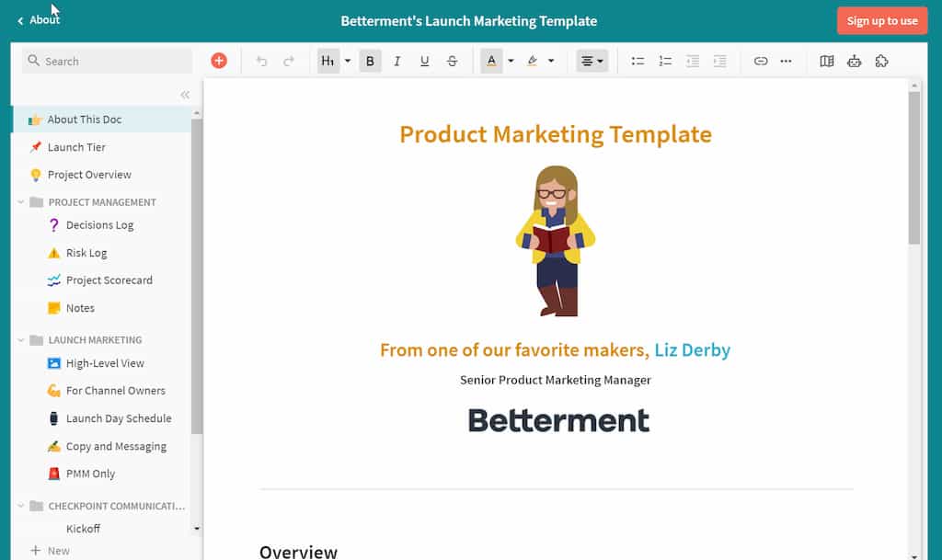The height and width of the screenshot is (560, 942).
Task: Open the text color dropdown arrow
Action: [511, 61]
